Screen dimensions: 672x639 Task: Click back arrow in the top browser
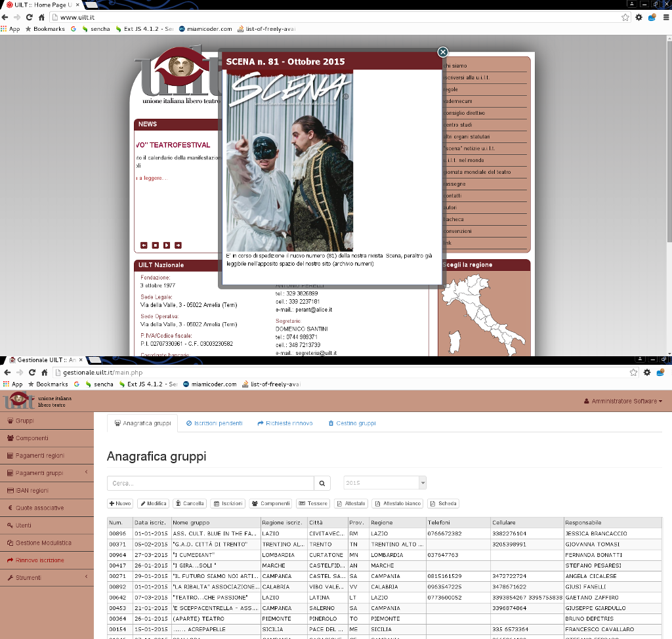click(5, 17)
